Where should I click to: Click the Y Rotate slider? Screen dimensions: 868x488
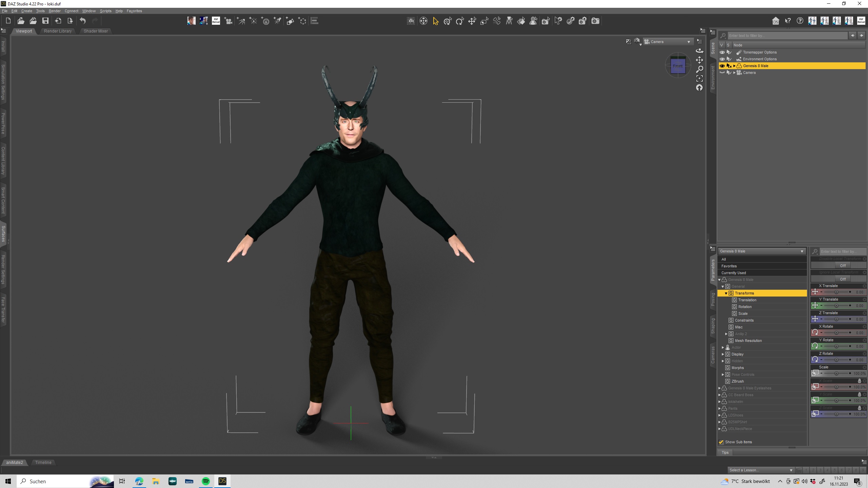836,346
